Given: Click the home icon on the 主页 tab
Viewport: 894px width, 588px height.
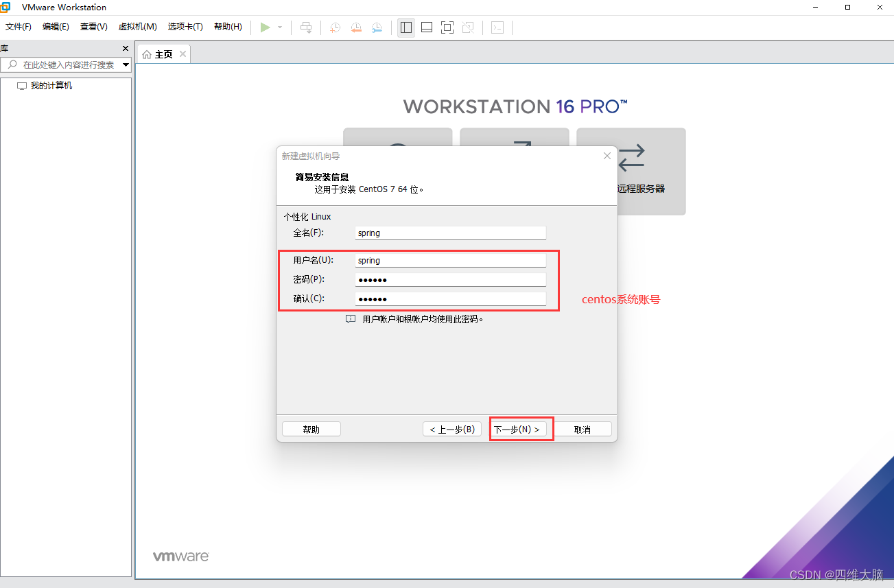Looking at the screenshot, I should pyautogui.click(x=147, y=54).
